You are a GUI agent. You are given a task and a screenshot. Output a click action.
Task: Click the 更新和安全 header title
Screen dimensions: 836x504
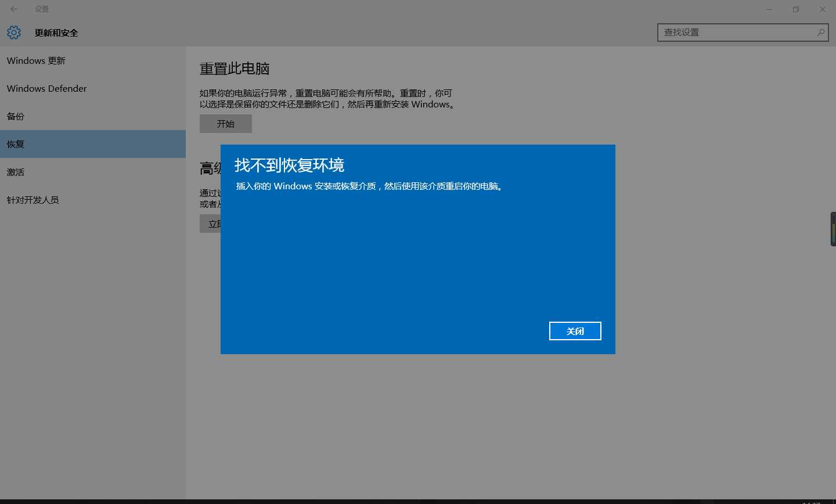coord(56,33)
